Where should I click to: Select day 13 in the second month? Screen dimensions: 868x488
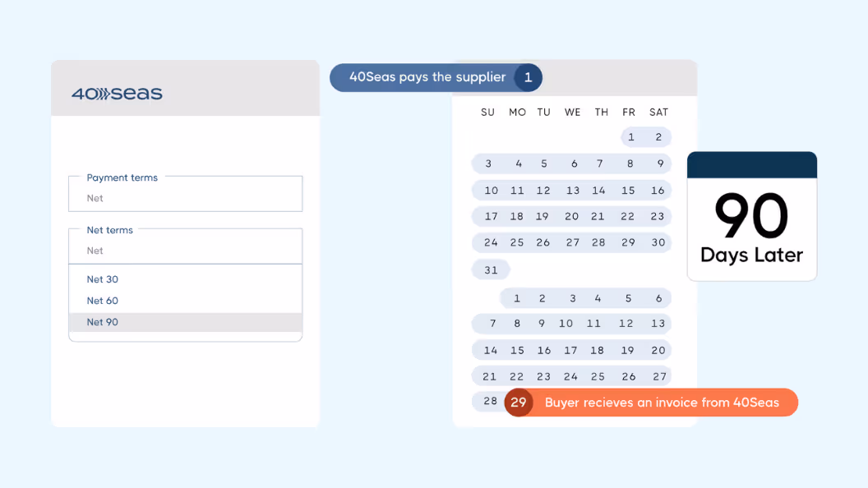[658, 324]
